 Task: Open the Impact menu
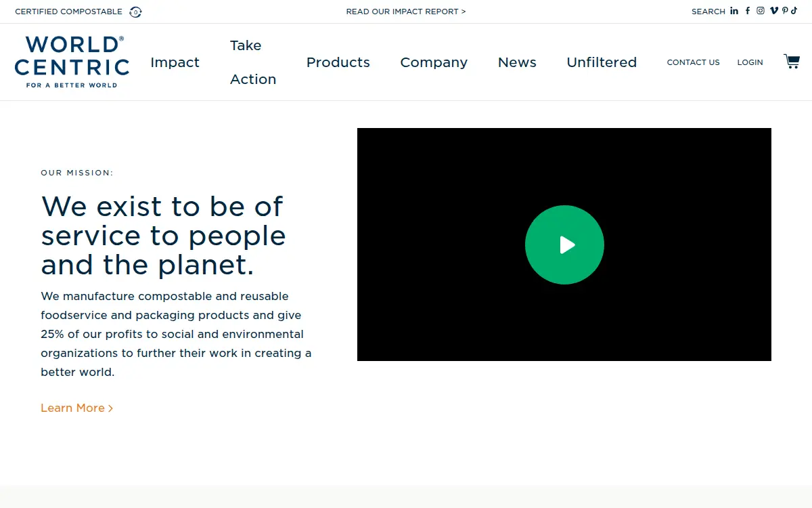click(175, 62)
